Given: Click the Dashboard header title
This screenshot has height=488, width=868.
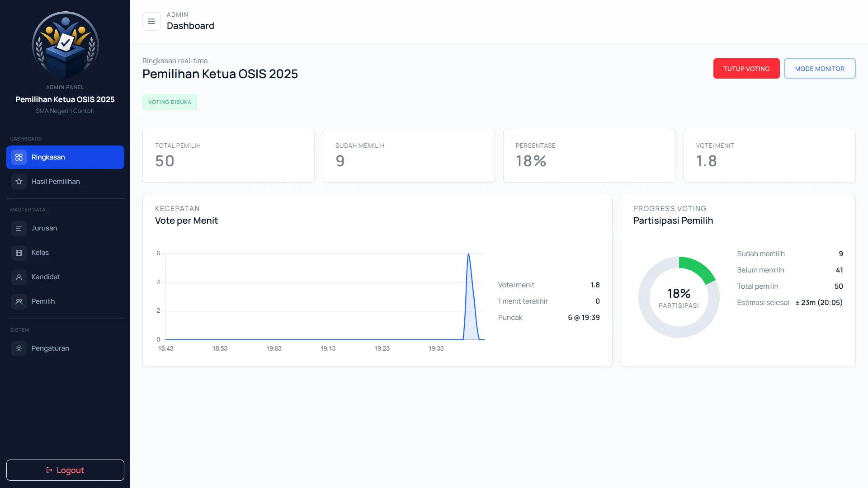Looking at the screenshot, I should tap(190, 26).
